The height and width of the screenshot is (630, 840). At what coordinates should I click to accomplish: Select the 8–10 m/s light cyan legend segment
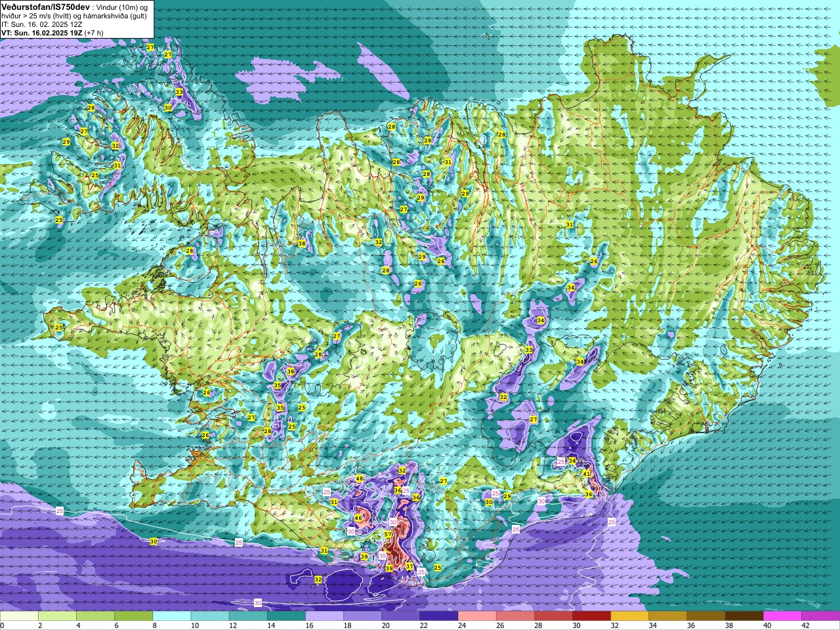point(172,616)
